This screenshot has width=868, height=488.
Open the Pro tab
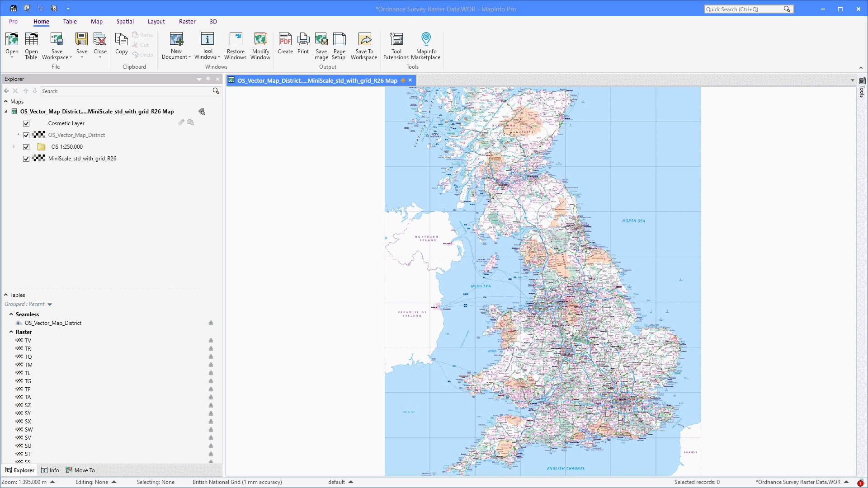(x=13, y=22)
